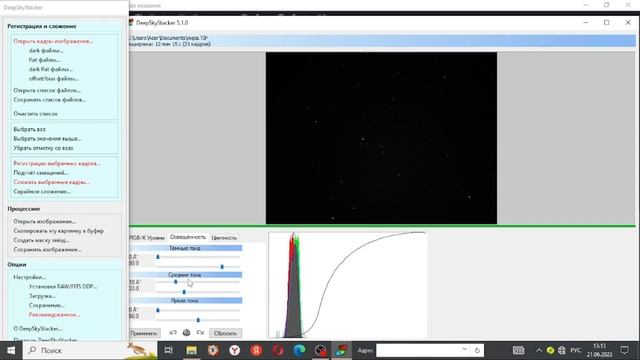Click the dark round icon left of DeepSkyStacker
Image resolution: width=640 pixels, height=360 pixels.
tap(321, 350)
